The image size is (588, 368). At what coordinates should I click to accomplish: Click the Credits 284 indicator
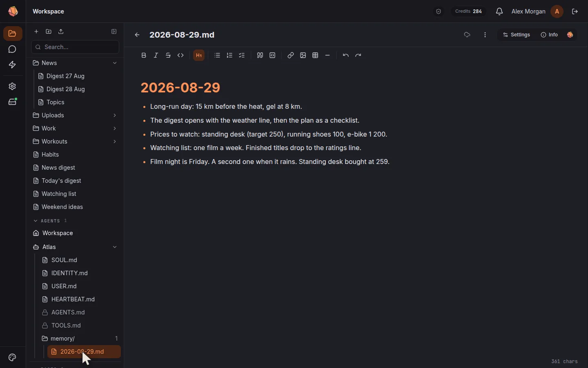pos(469,11)
